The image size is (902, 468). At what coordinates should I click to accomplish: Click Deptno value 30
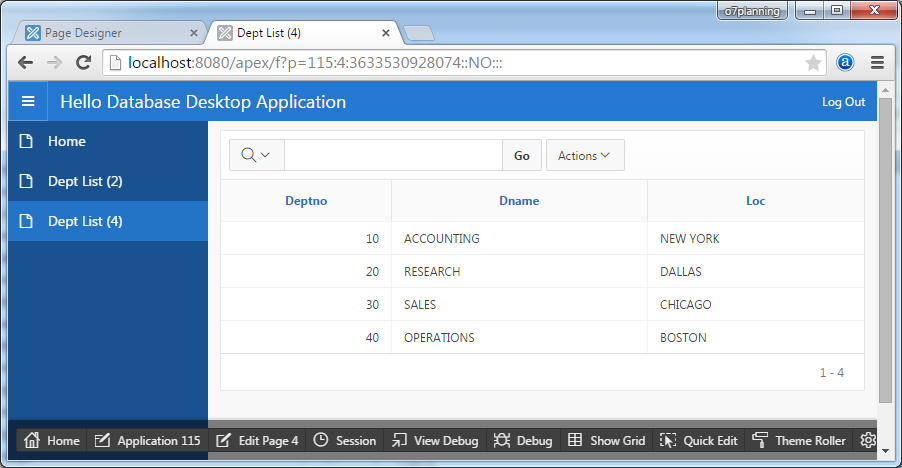pyautogui.click(x=372, y=305)
